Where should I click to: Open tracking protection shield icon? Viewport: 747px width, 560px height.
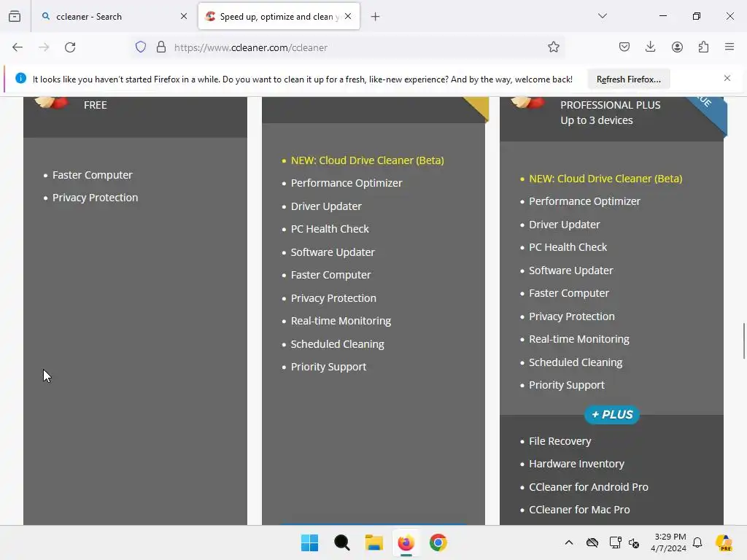pos(141,47)
